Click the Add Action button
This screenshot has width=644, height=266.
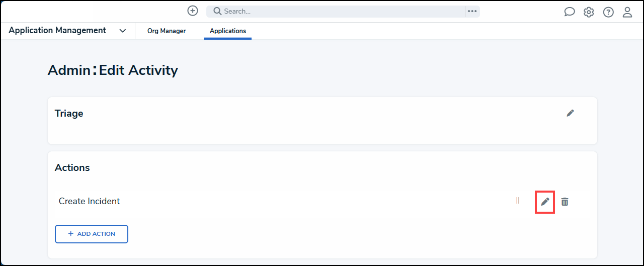[x=92, y=234]
